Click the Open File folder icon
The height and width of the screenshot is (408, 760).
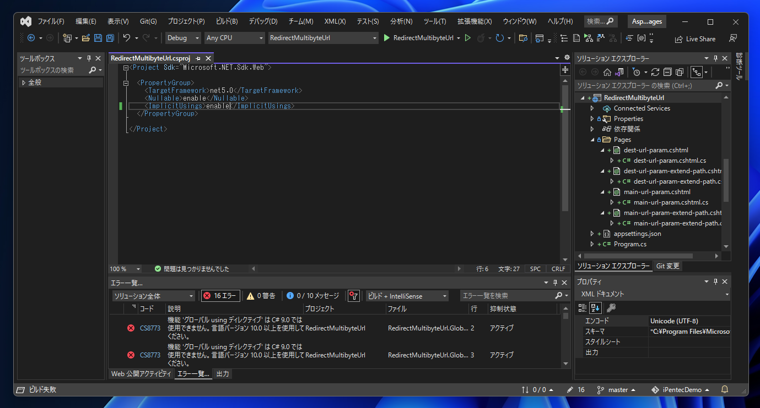click(86, 38)
